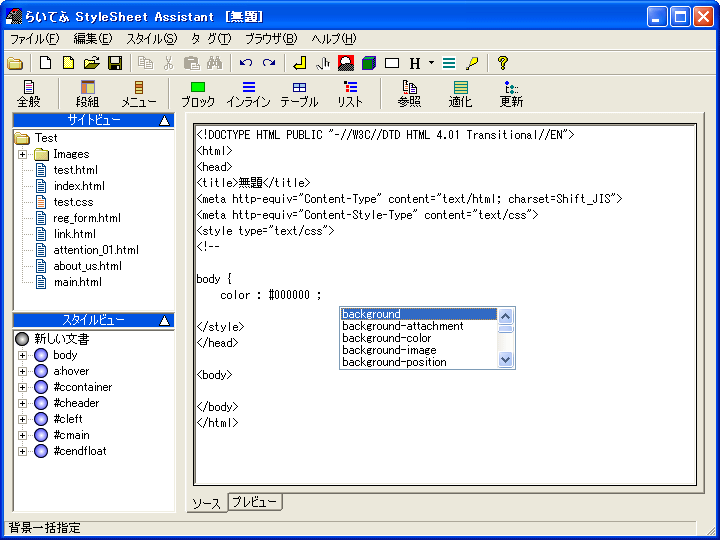Click the paste clipboard icon
Image resolution: width=720 pixels, height=540 pixels.
pos(191,63)
